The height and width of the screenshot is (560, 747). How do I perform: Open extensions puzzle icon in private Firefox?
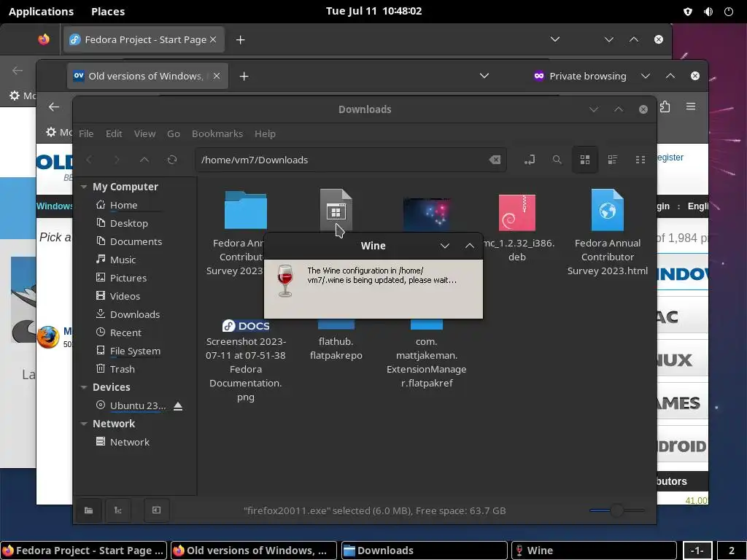click(x=665, y=106)
